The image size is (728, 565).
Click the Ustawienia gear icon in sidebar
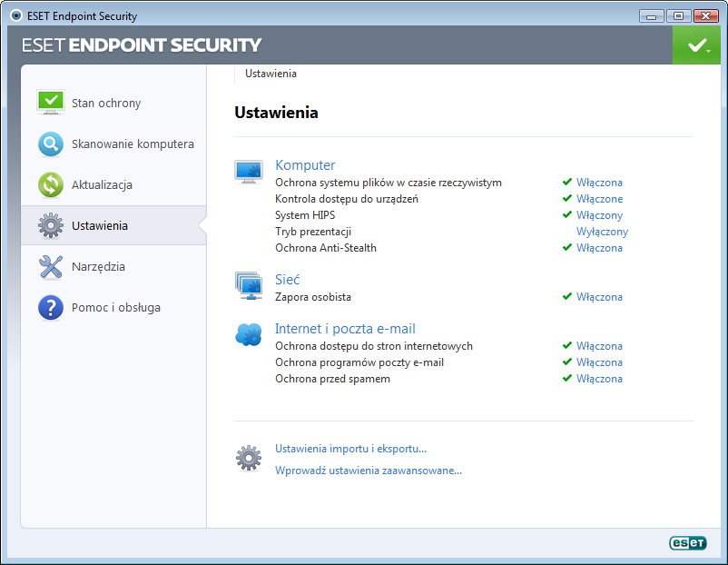(x=51, y=226)
